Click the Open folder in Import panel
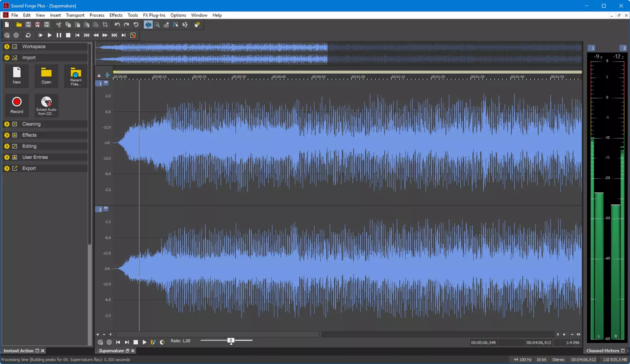This screenshot has width=630, height=364. coord(46,75)
